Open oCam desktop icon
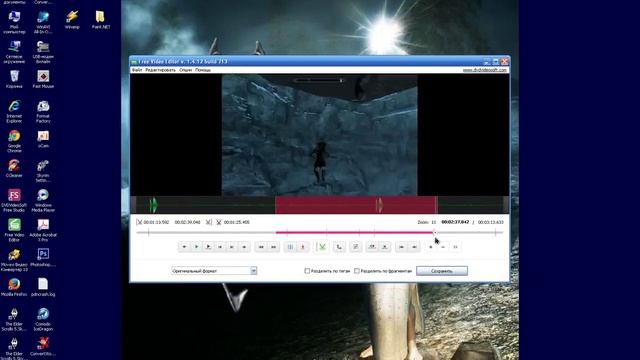This screenshot has height=360, width=640. tap(43, 139)
